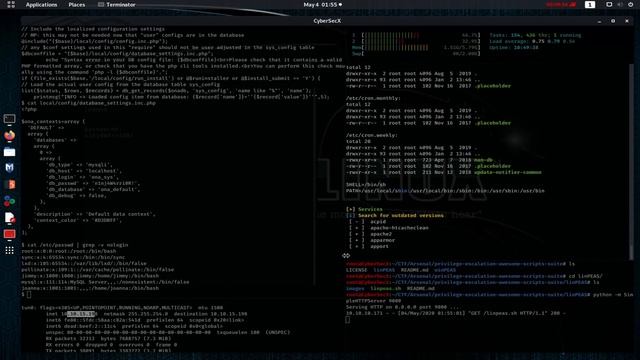
Task: Open the volume icon in top bar
Action: pos(620,4)
